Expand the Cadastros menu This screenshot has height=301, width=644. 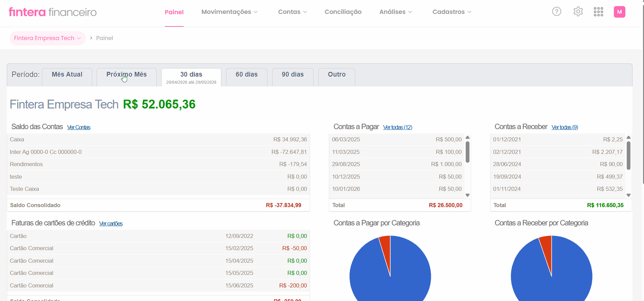452,12
